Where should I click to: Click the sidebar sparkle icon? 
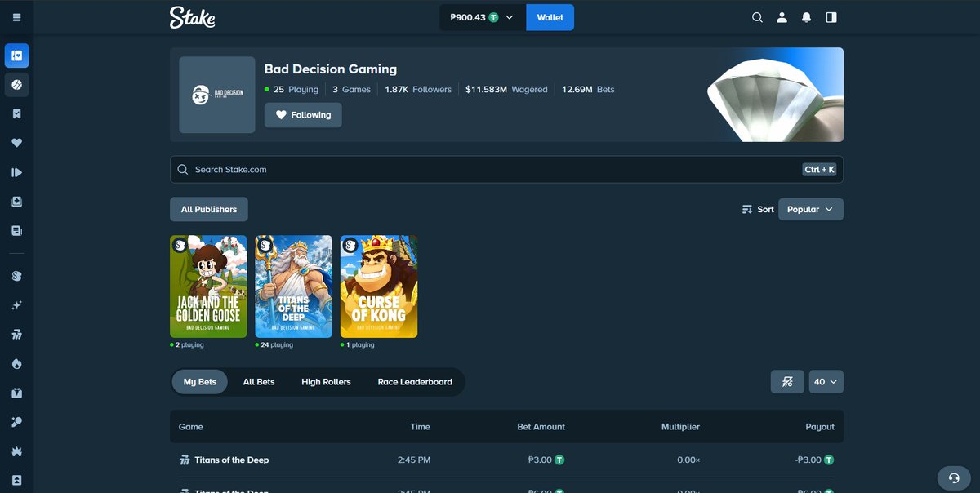point(16,305)
